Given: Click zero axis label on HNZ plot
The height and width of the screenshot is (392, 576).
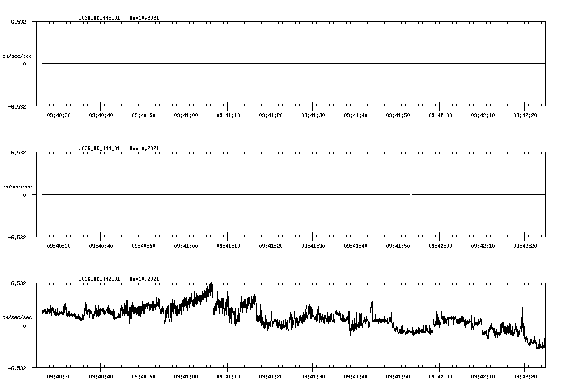Looking at the screenshot, I should [25, 325].
